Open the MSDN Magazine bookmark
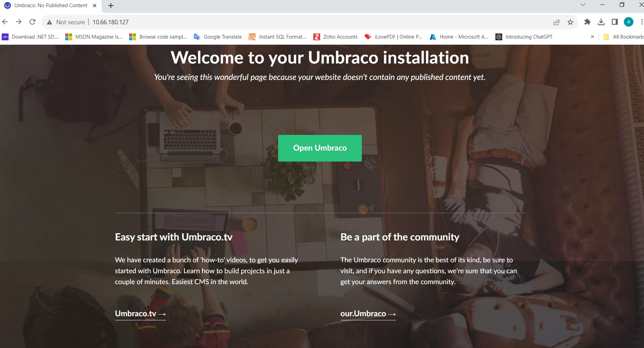Viewport: 644px width, 348px height. 94,37
